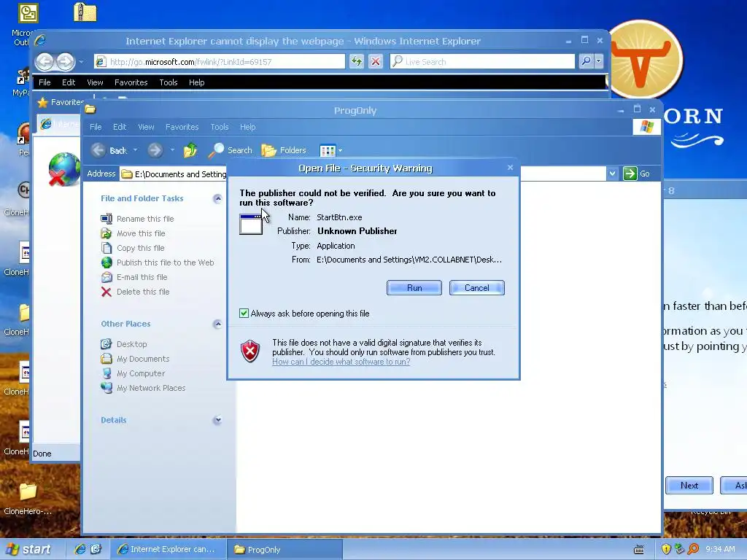This screenshot has width=747, height=560.
Task: Click the second quick launch icon beside Internet Explorer
Action: (x=96, y=549)
